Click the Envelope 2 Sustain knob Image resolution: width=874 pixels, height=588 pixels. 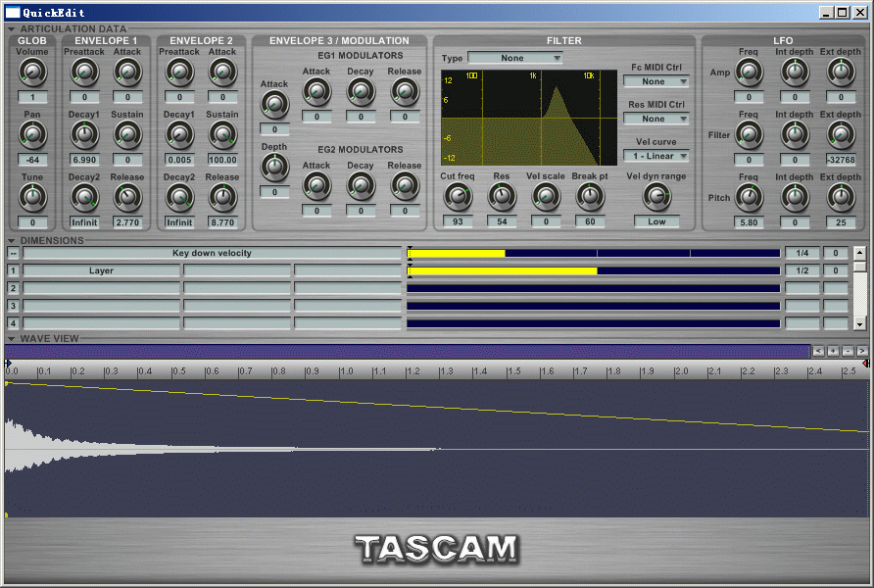point(222,135)
